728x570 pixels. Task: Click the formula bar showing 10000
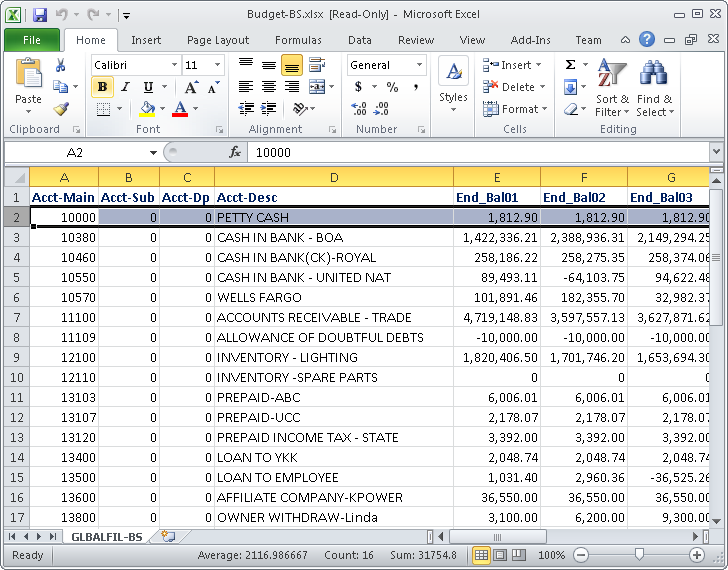point(478,152)
